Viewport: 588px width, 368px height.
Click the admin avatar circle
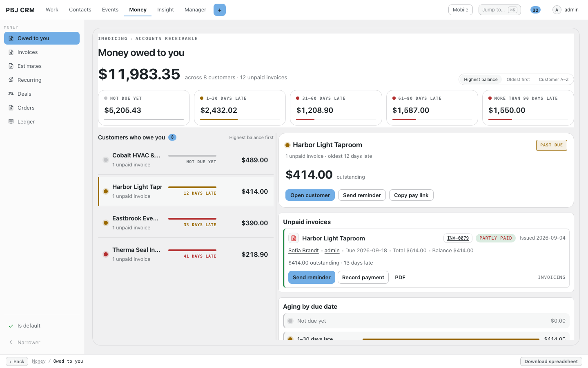[557, 10]
